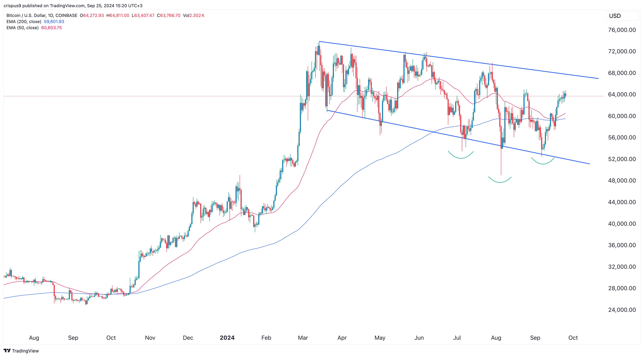Click the Mar label on time axis
This screenshot has height=357, width=644.
click(303, 338)
